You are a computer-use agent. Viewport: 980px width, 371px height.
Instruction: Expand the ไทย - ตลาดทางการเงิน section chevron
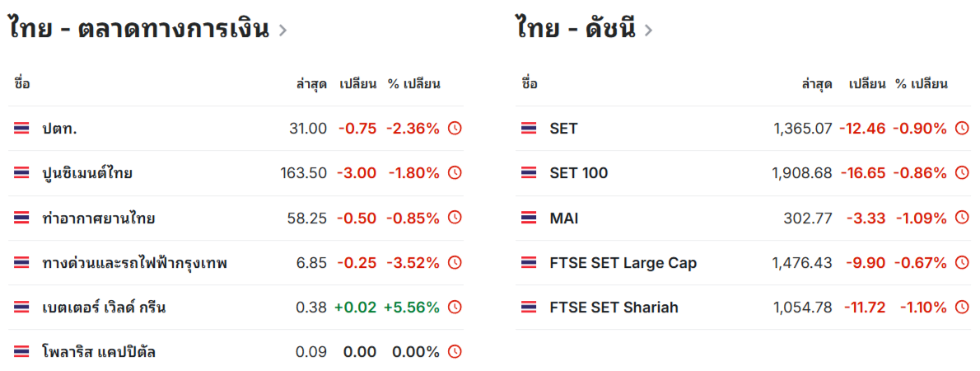(282, 30)
